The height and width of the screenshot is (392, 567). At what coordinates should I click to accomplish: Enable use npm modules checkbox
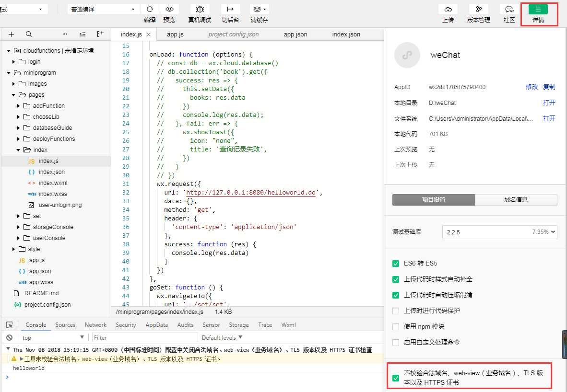(x=396, y=327)
